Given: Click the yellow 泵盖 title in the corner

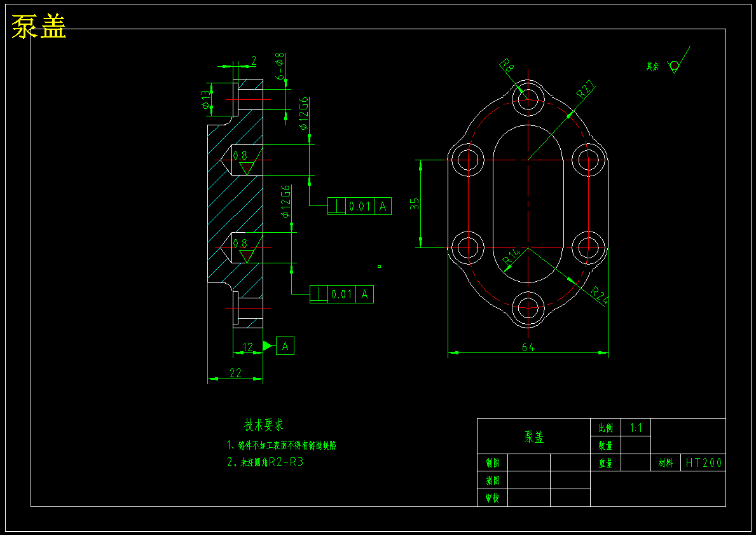Looking at the screenshot, I should point(39,26).
